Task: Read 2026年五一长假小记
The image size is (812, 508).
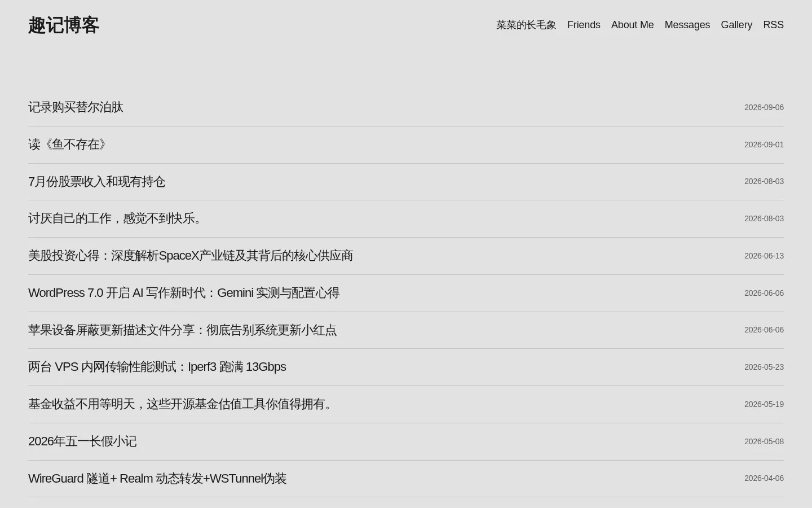Action: 82,441
